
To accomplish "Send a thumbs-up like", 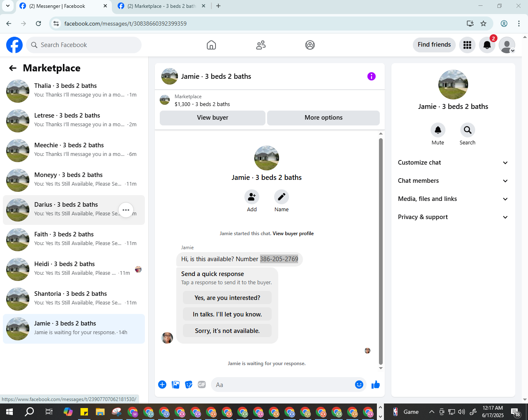I will pos(376,385).
